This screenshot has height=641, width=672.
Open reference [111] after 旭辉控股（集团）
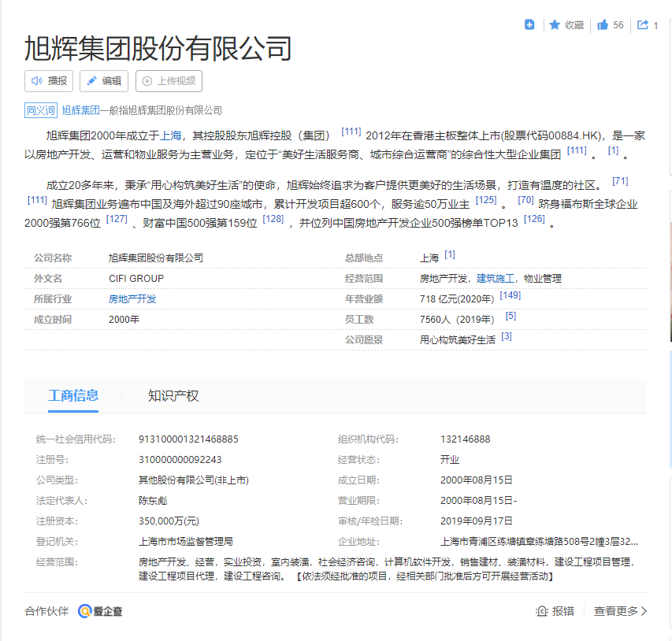351,132
